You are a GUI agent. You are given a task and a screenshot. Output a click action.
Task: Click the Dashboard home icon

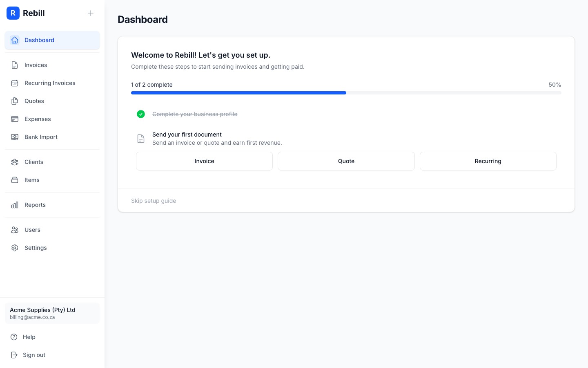click(x=15, y=40)
